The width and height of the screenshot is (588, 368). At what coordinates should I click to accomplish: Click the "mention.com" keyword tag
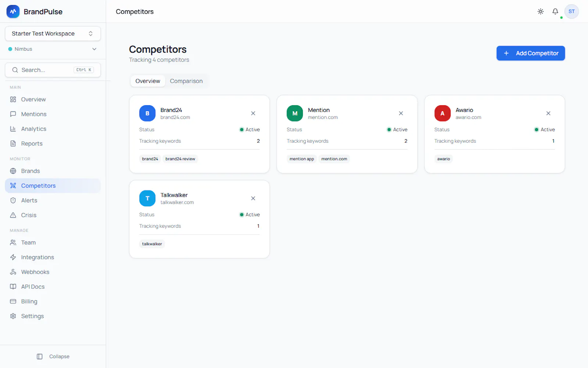click(x=334, y=159)
